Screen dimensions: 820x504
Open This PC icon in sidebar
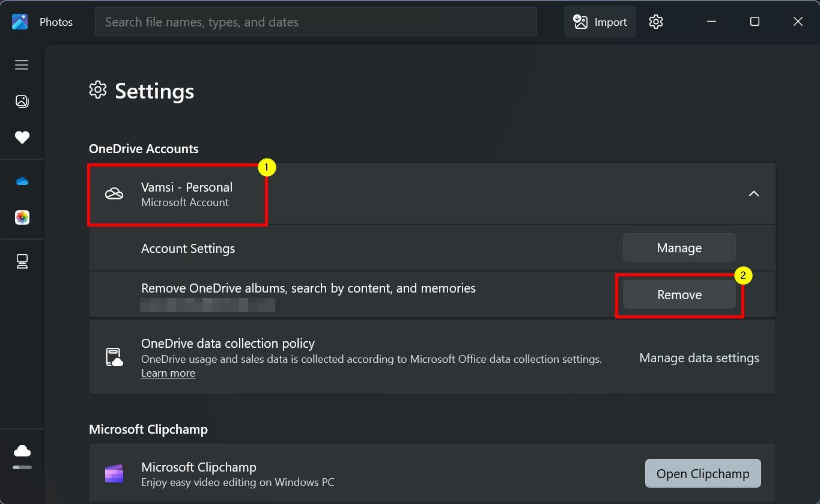click(x=22, y=261)
